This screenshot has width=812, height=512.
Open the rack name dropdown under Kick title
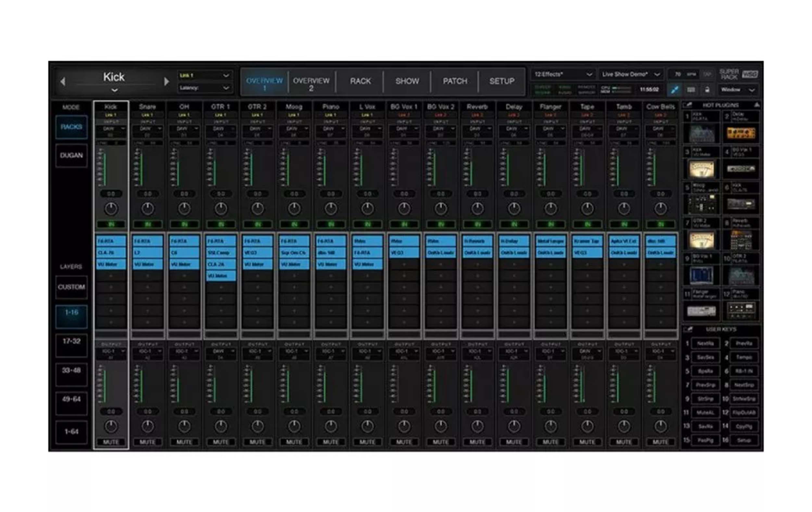click(x=114, y=90)
